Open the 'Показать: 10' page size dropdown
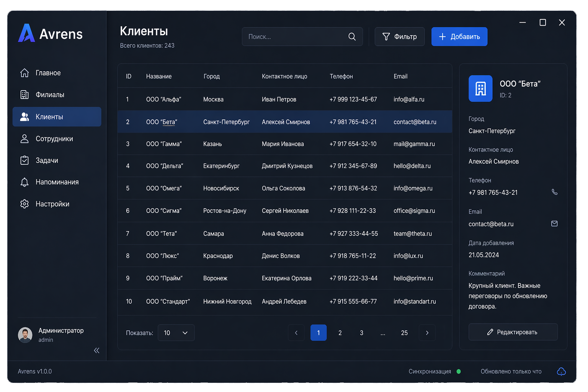The width and height of the screenshot is (588, 392). coord(176,333)
